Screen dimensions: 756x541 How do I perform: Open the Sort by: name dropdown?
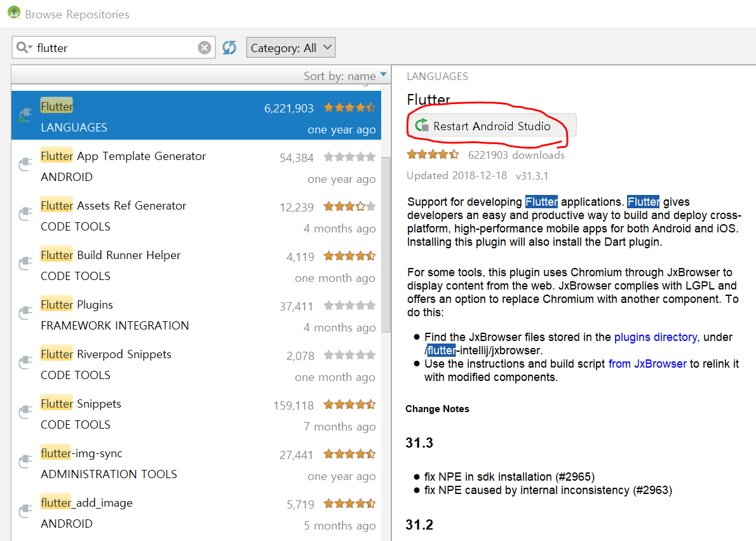pos(345,76)
